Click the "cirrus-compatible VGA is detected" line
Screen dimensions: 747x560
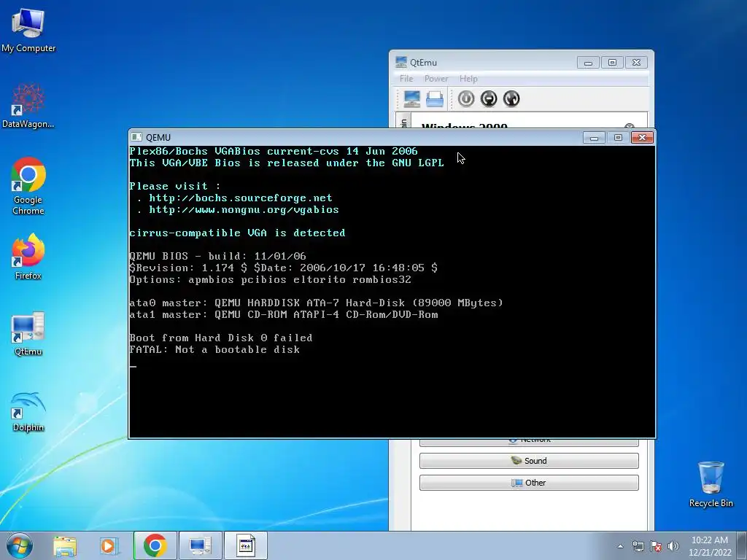[x=237, y=233]
